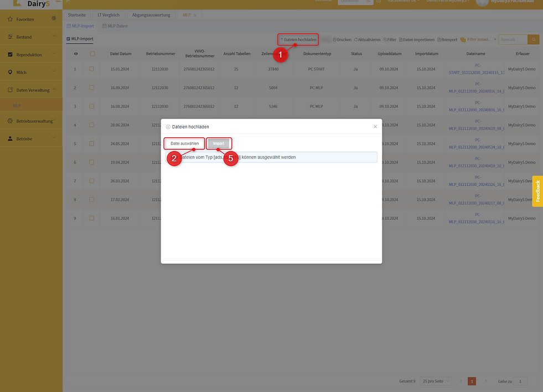Switch to the Startseite tab
The image size is (543, 392).
coord(77,15)
